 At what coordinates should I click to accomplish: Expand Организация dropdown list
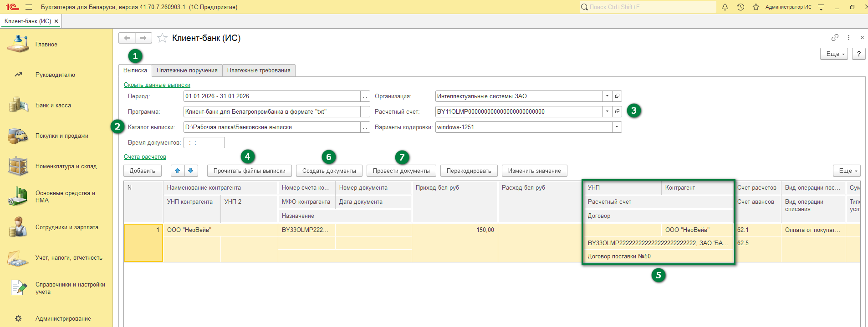click(607, 96)
